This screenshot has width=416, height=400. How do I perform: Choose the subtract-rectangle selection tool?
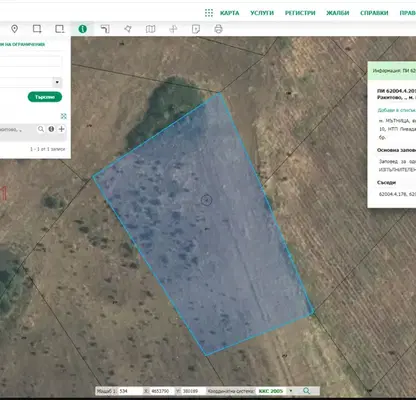[60, 29]
